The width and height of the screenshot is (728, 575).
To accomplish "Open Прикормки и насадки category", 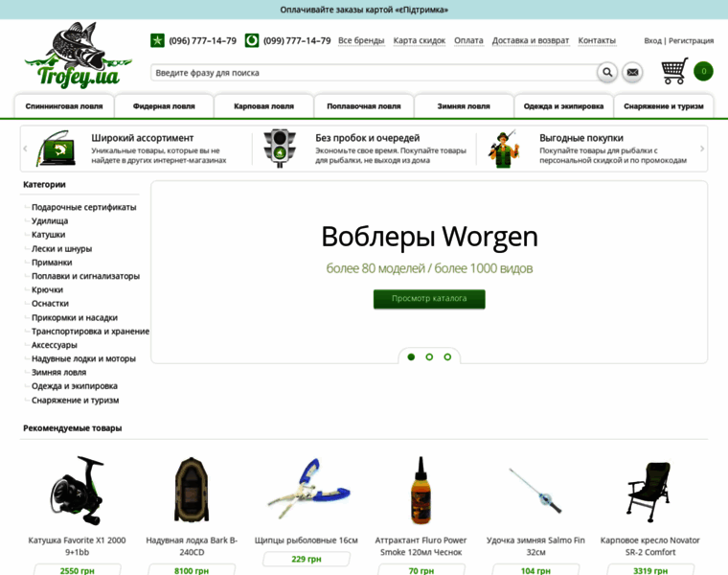I will [75, 318].
